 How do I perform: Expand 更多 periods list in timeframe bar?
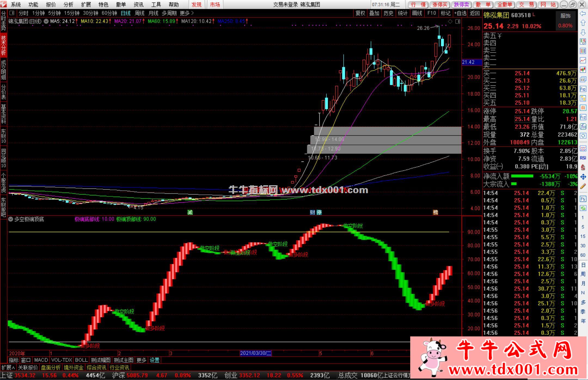(x=187, y=13)
